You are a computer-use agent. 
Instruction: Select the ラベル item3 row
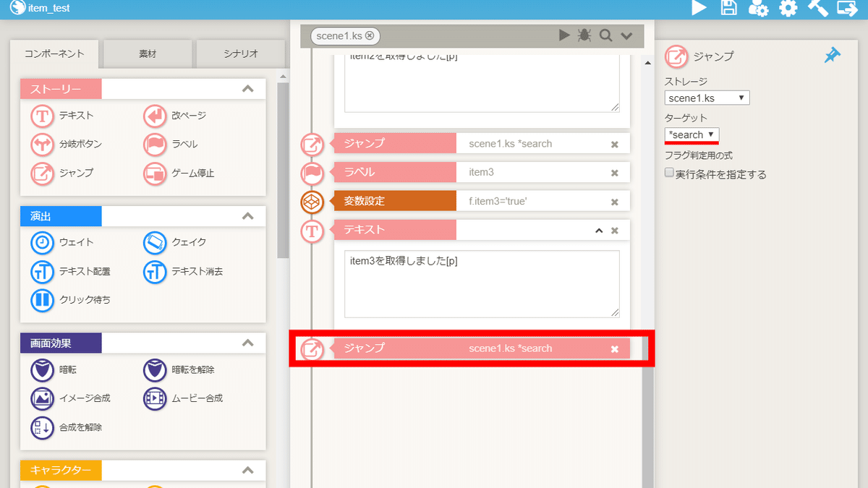tap(482, 172)
